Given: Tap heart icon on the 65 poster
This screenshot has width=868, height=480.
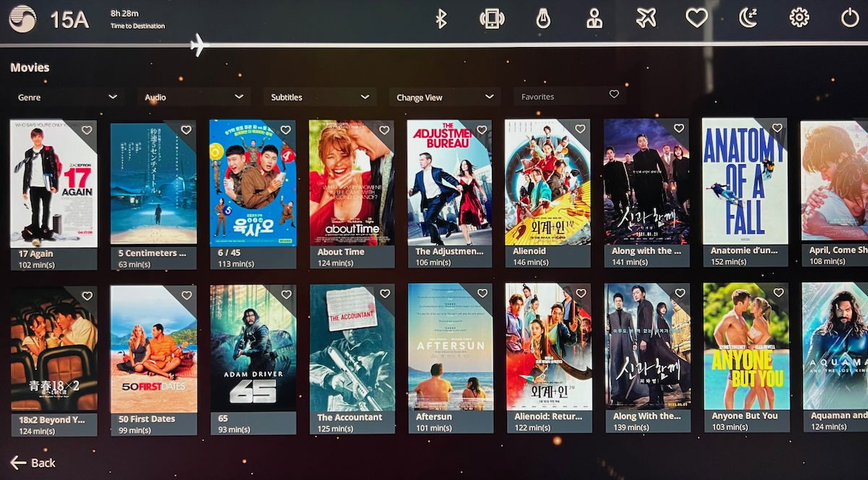Looking at the screenshot, I should 286,295.
